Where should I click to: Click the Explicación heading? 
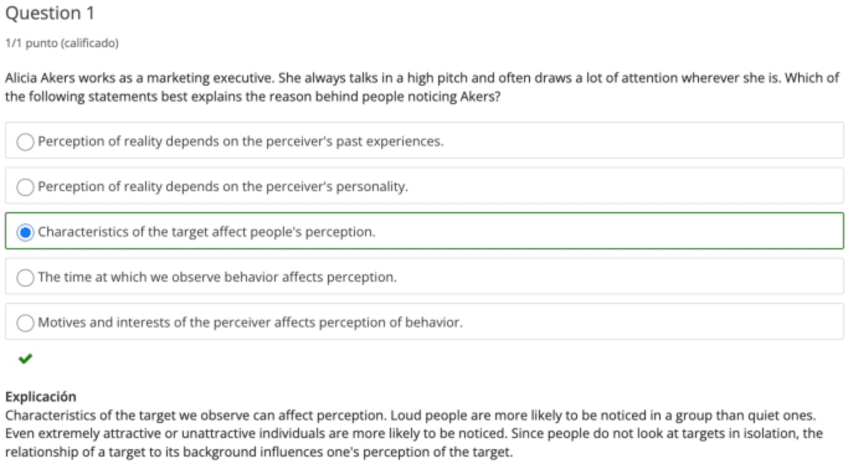click(40, 396)
